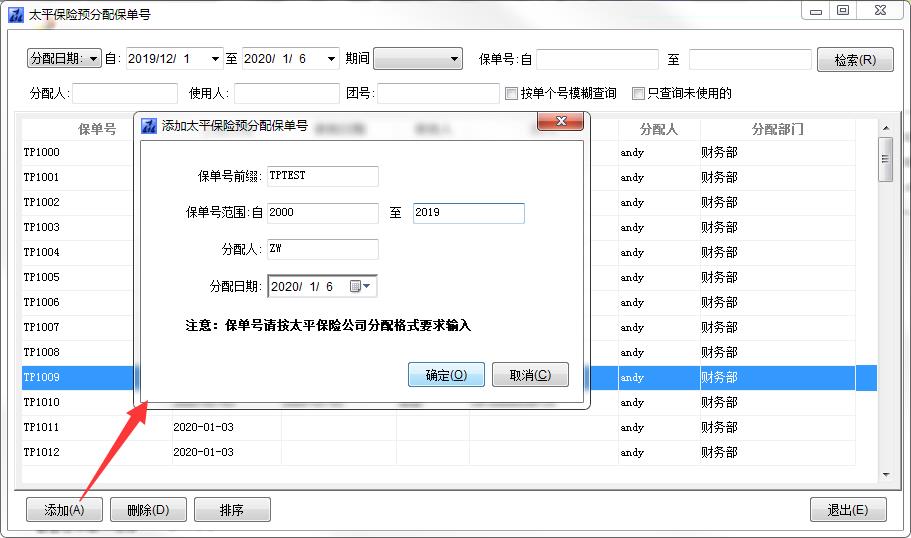
Task: Open the 期间 combo box
Action: pos(454,59)
